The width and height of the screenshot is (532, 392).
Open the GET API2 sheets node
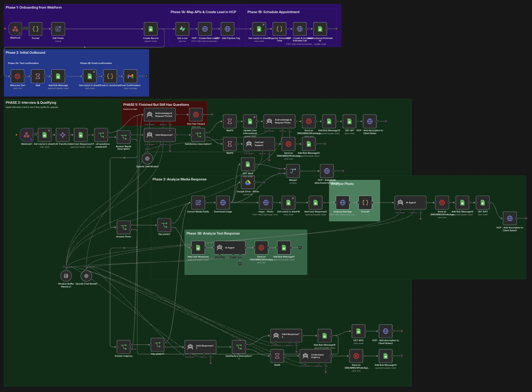click(358, 331)
